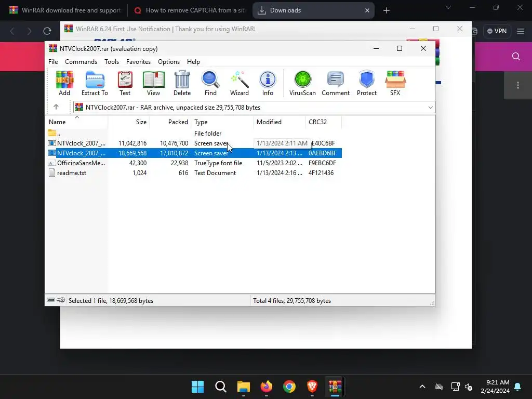Open the browser hamburger menu
532x399 pixels.
click(521, 31)
